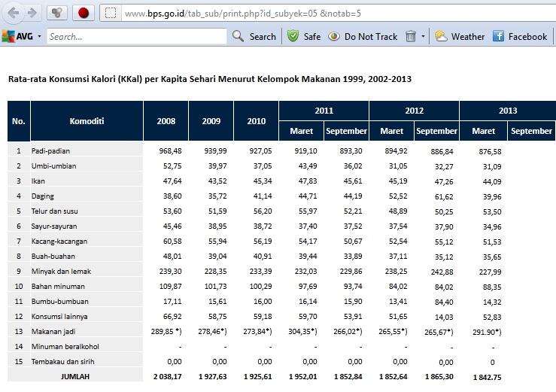Click the green Safe shield icon

(x=293, y=36)
